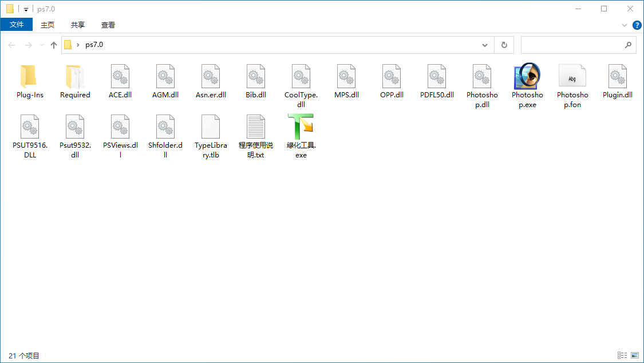644x363 pixels.
Task: Click the Required folder name label
Action: [x=75, y=95]
